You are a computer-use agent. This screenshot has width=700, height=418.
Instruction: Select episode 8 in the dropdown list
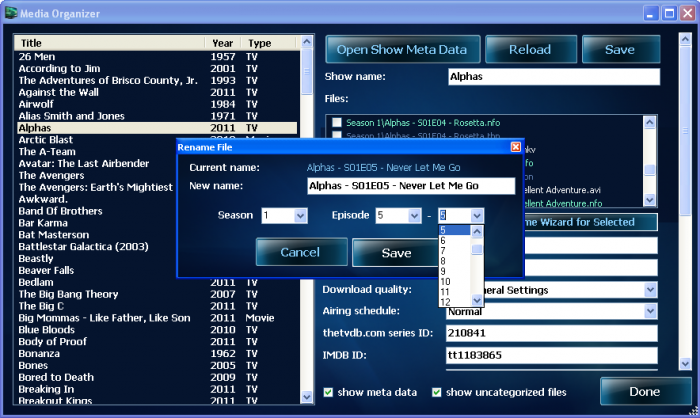tap(454, 261)
